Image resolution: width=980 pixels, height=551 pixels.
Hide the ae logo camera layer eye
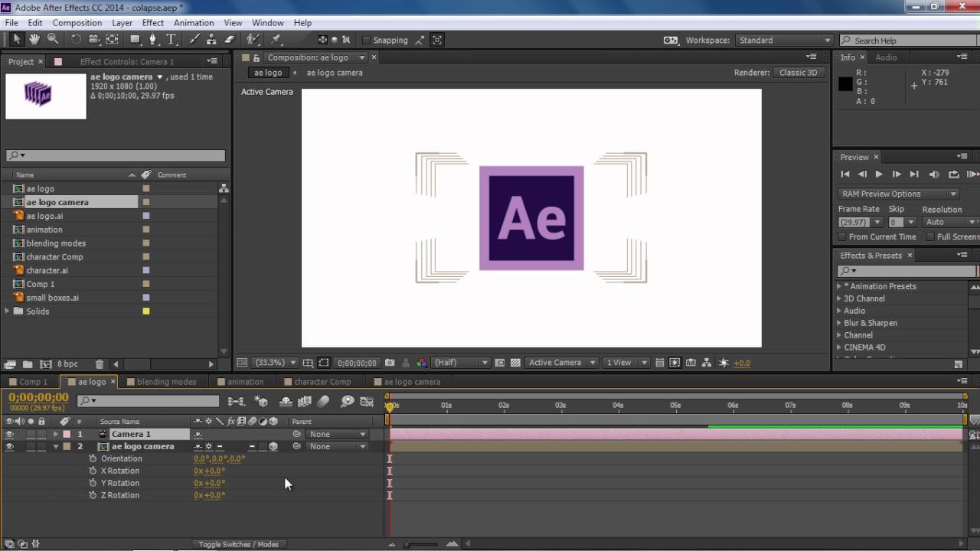click(x=9, y=446)
